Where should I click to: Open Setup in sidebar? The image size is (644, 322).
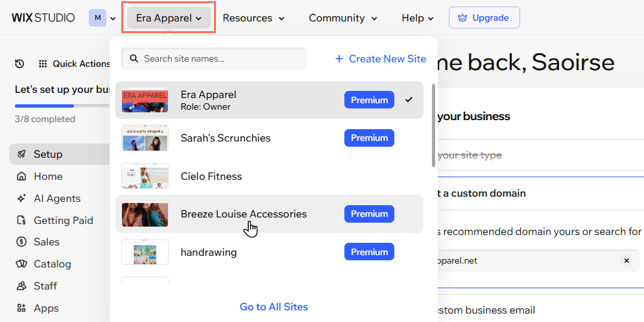coord(60,155)
